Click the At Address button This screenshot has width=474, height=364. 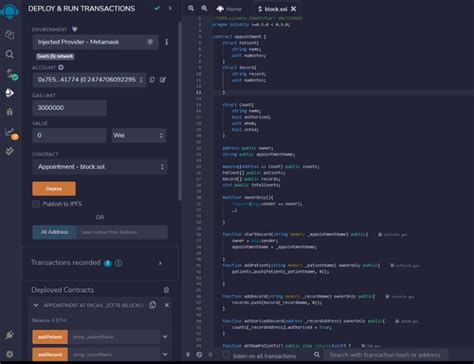(x=54, y=232)
